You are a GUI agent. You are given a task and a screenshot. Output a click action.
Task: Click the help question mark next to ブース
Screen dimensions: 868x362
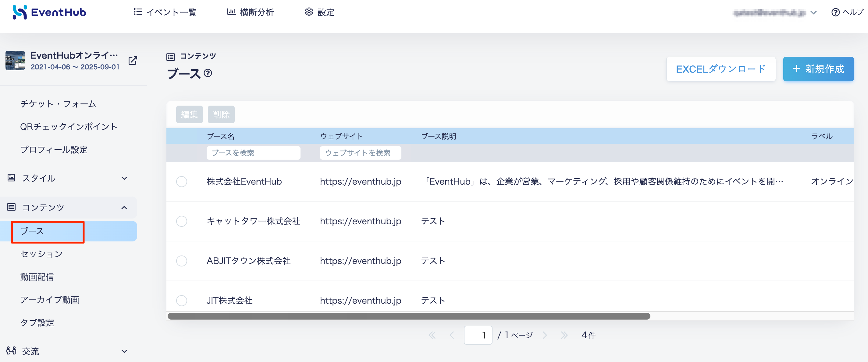(x=208, y=73)
